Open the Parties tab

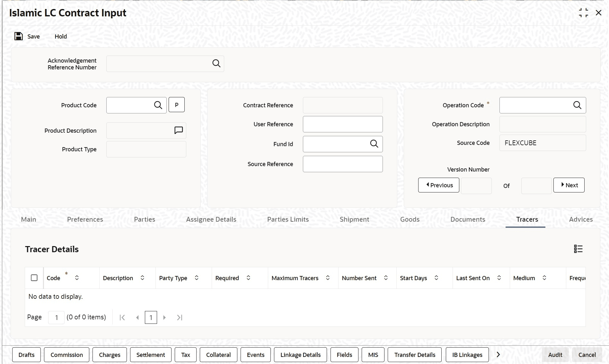click(145, 219)
